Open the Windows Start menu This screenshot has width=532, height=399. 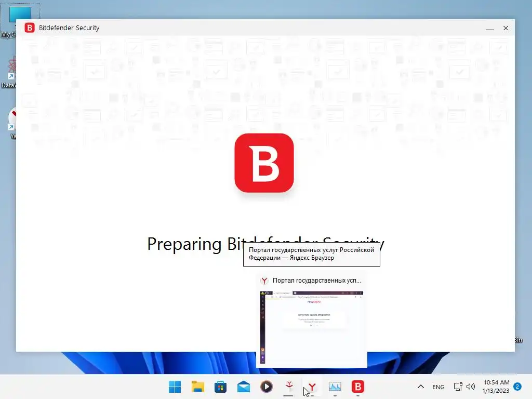pos(175,387)
